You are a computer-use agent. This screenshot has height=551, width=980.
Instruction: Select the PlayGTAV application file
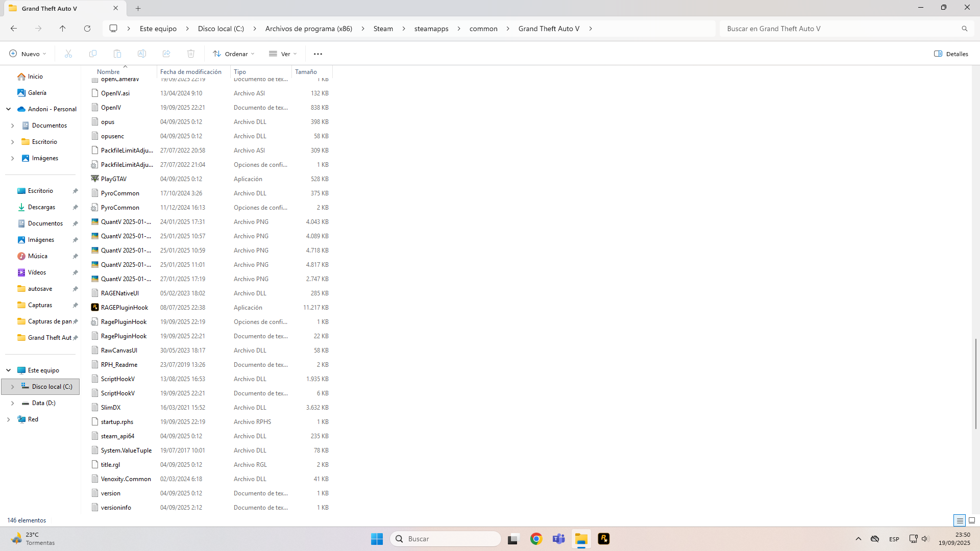(113, 179)
